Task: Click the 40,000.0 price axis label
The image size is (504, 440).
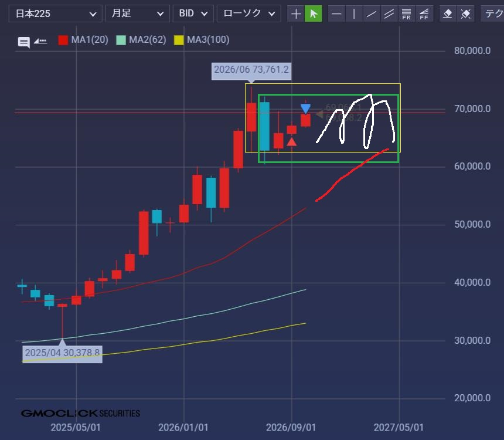Action: [472, 282]
